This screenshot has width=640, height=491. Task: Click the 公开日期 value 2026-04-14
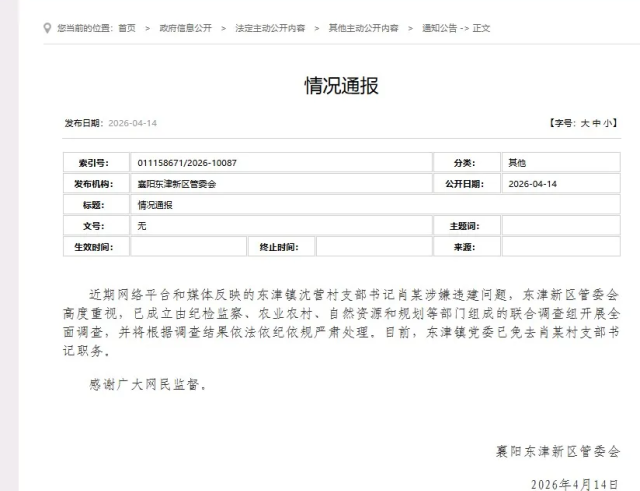(x=532, y=184)
